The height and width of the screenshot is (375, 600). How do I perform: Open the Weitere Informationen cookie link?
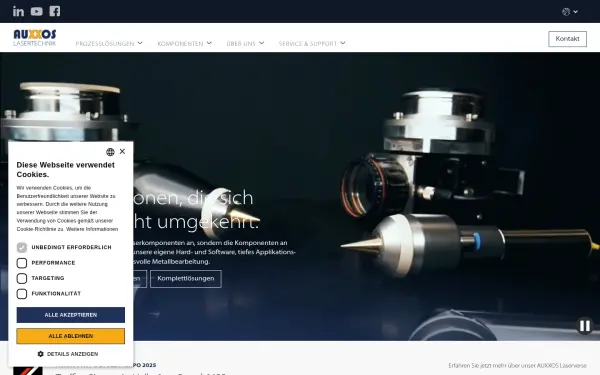tap(92, 229)
